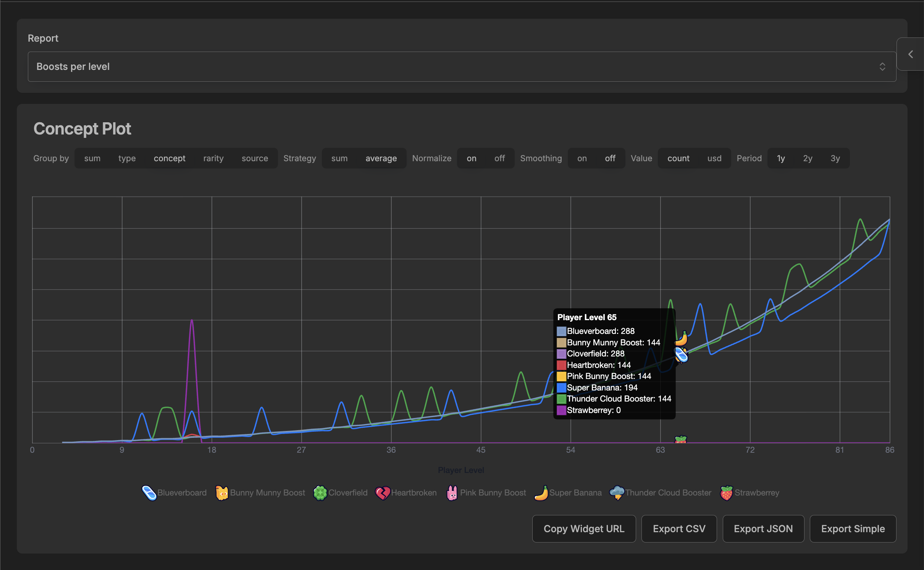Expand the collapsed side panel chevron

pos(911,54)
